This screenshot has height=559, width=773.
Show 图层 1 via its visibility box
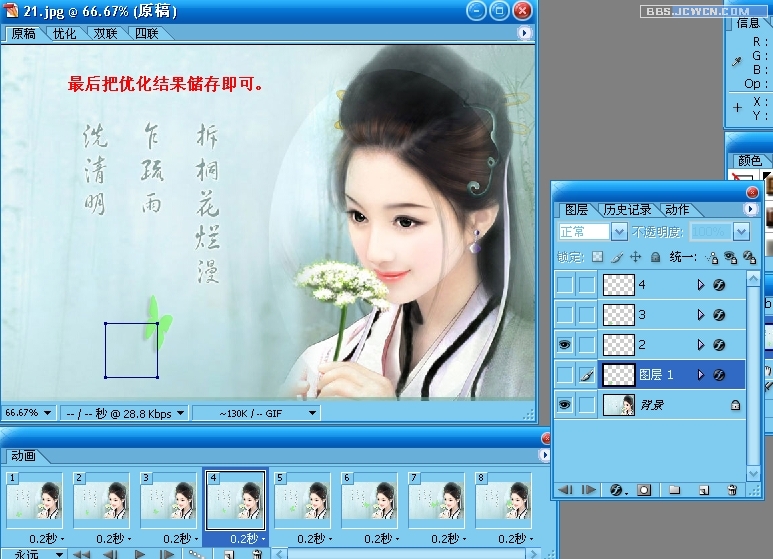click(565, 375)
